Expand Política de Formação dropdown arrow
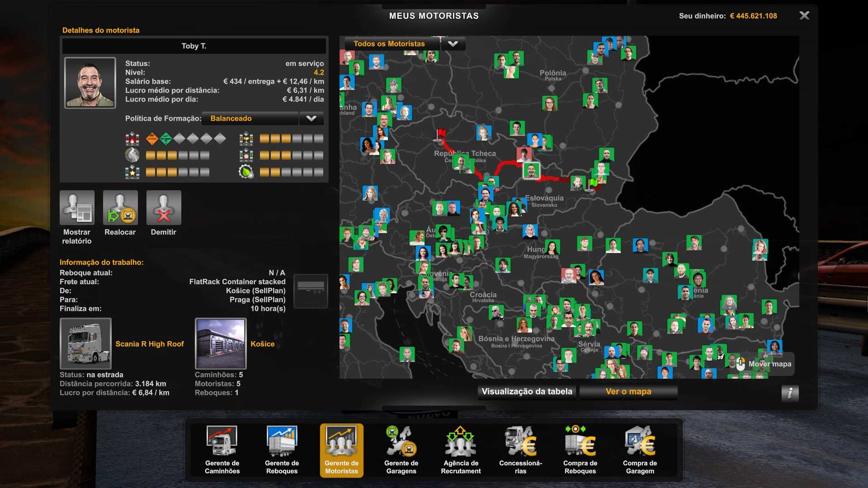Image resolution: width=868 pixels, height=488 pixels. pyautogui.click(x=311, y=118)
